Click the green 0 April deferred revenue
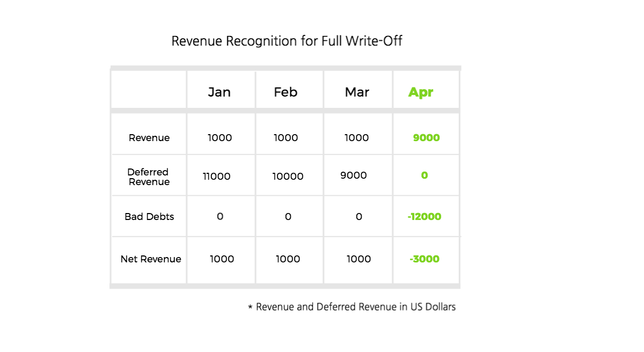 click(425, 175)
